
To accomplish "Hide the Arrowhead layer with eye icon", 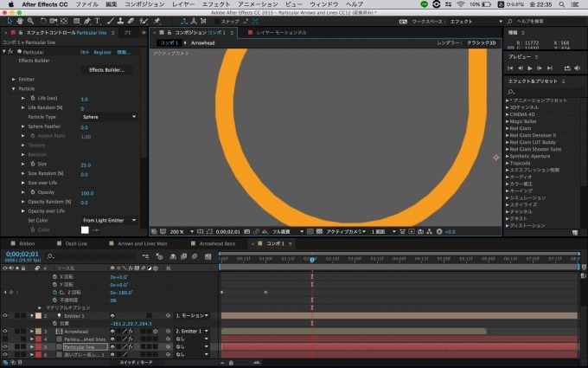I will click(4, 331).
